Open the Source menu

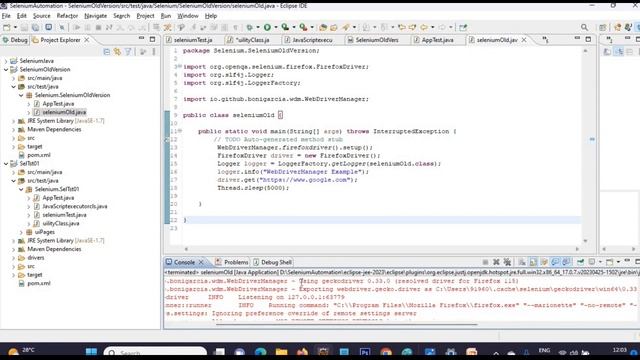pos(42,16)
